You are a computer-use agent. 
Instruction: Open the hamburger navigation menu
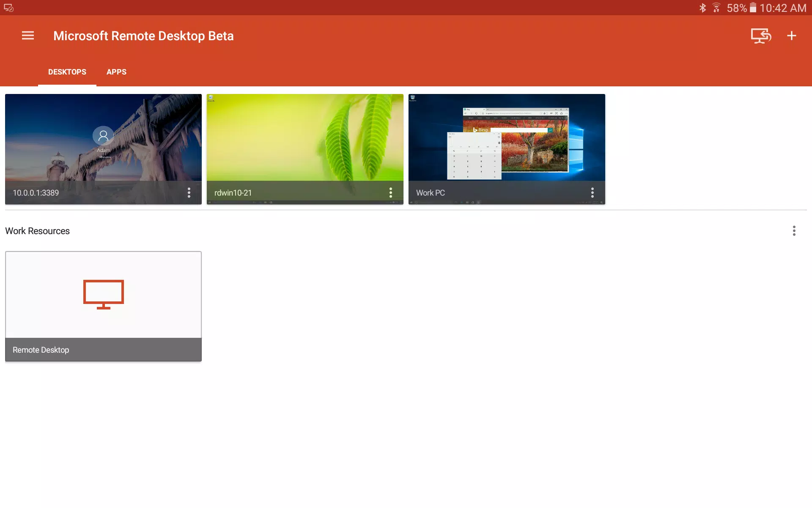(x=28, y=36)
